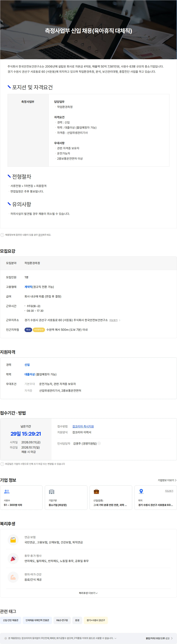Select the 인재채용 대체인력 전용관 tag
This screenshot has width=177, height=644.
coord(37,620)
